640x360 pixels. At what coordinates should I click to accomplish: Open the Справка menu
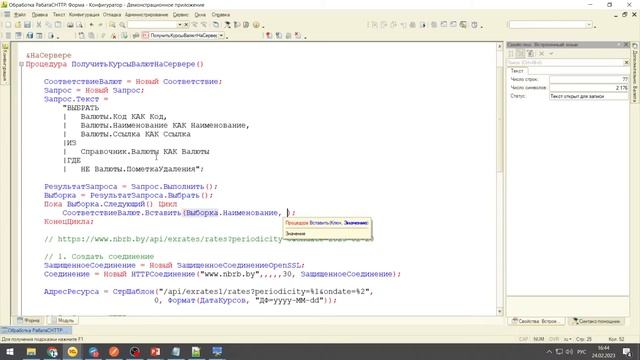221,15
